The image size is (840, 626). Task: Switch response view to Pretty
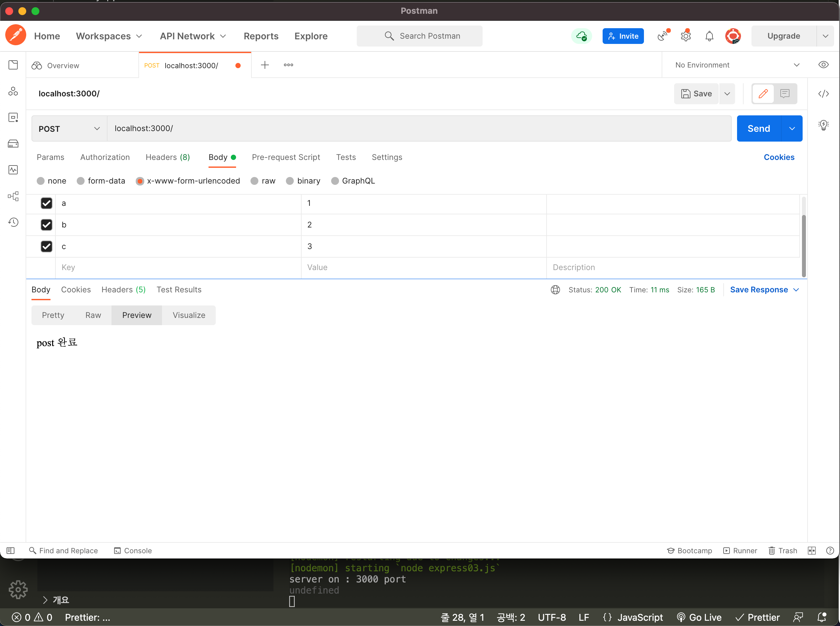tap(53, 315)
